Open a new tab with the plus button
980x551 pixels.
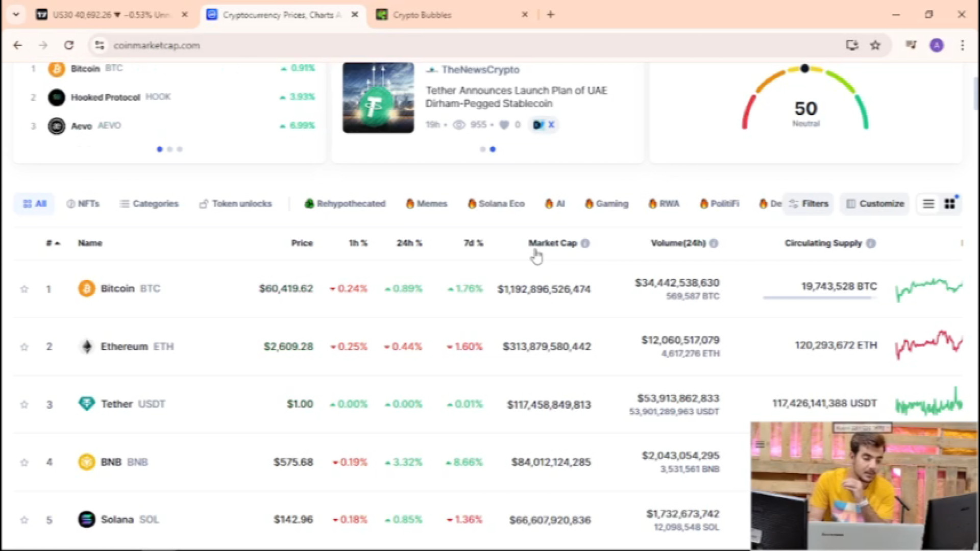coord(550,15)
